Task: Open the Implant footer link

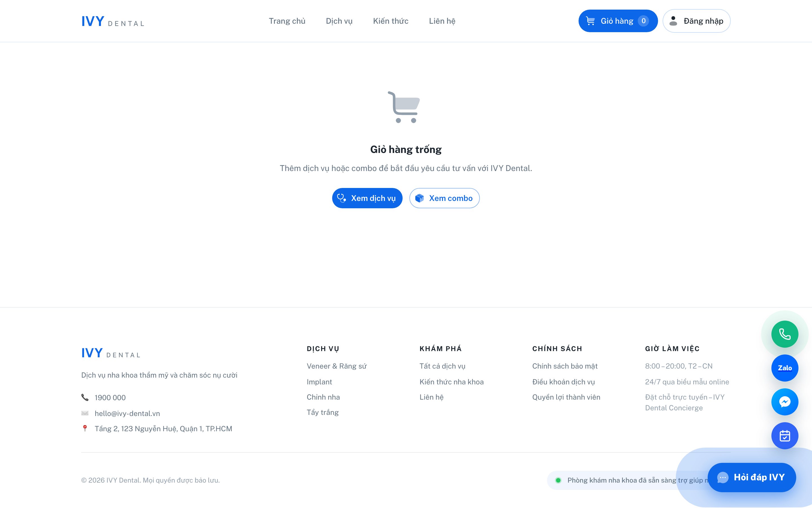Action: pos(319,382)
